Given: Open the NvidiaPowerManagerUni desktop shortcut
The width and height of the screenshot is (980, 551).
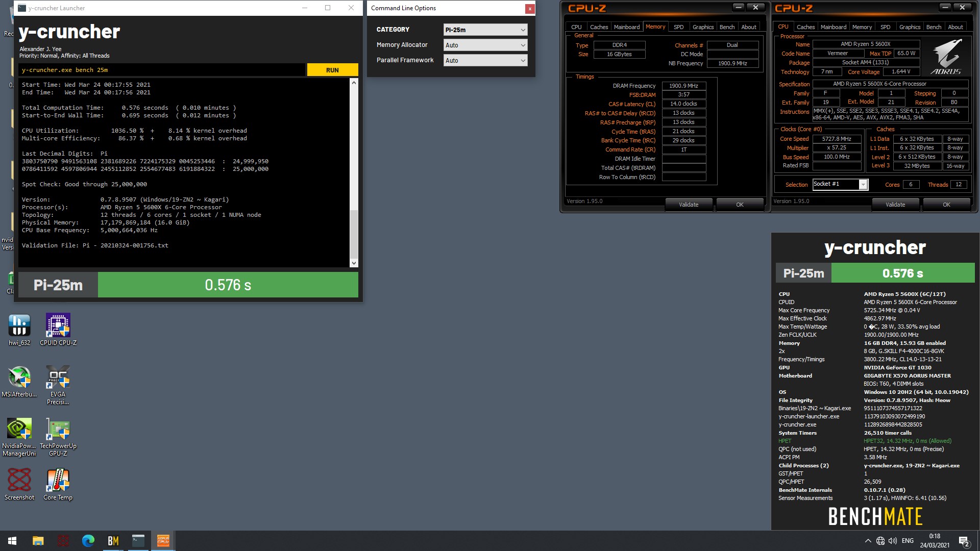Looking at the screenshot, I should (x=19, y=437).
